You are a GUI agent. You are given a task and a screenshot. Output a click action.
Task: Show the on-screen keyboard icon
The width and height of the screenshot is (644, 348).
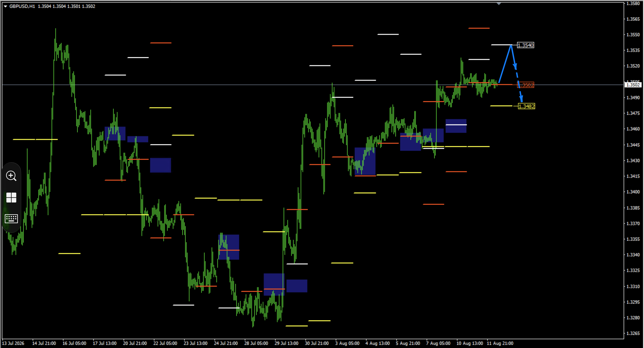point(11,219)
